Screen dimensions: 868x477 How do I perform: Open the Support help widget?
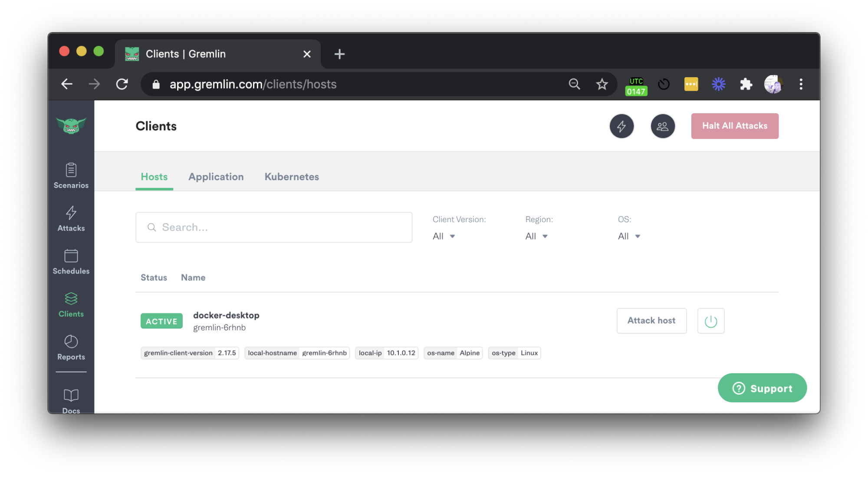(x=762, y=388)
